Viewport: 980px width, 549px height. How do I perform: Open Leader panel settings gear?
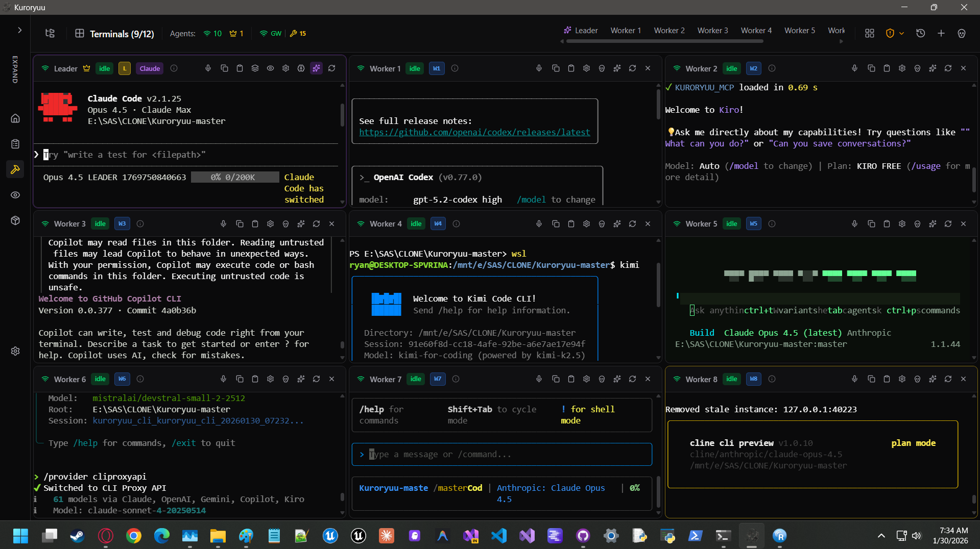click(x=285, y=68)
